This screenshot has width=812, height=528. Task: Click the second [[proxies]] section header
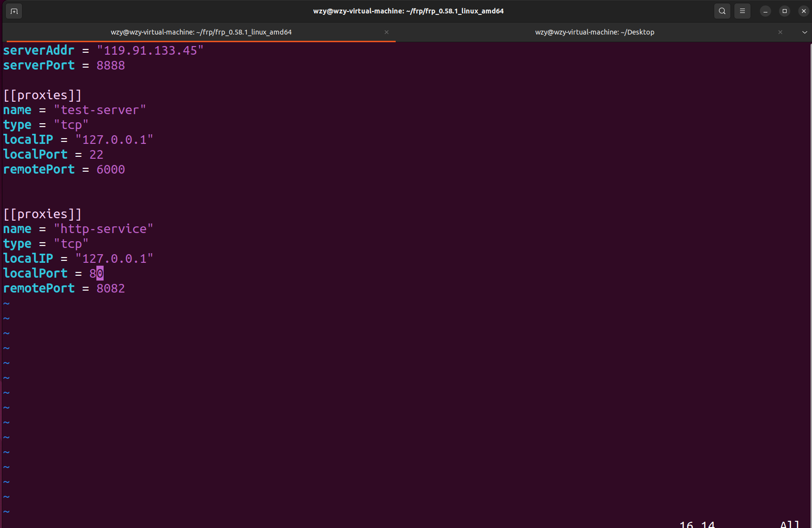pyautogui.click(x=43, y=214)
